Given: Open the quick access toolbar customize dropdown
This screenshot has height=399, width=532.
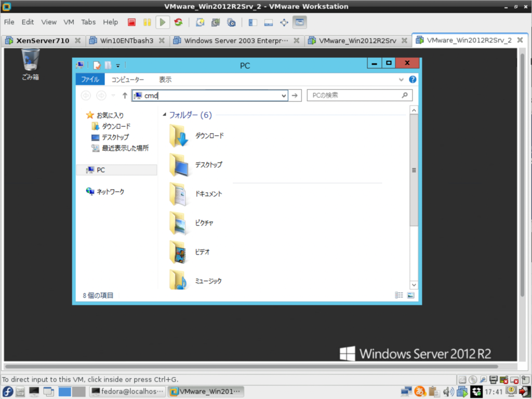Looking at the screenshot, I should coord(118,65).
